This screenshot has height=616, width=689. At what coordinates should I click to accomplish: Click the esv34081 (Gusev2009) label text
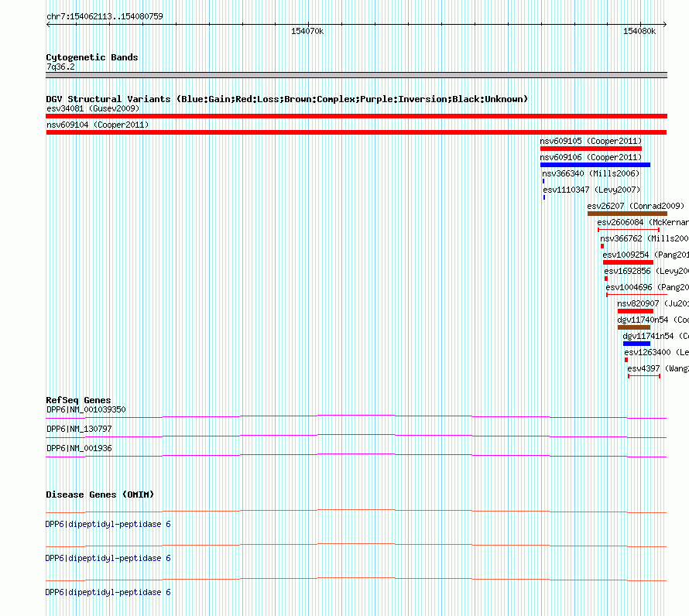(93, 108)
